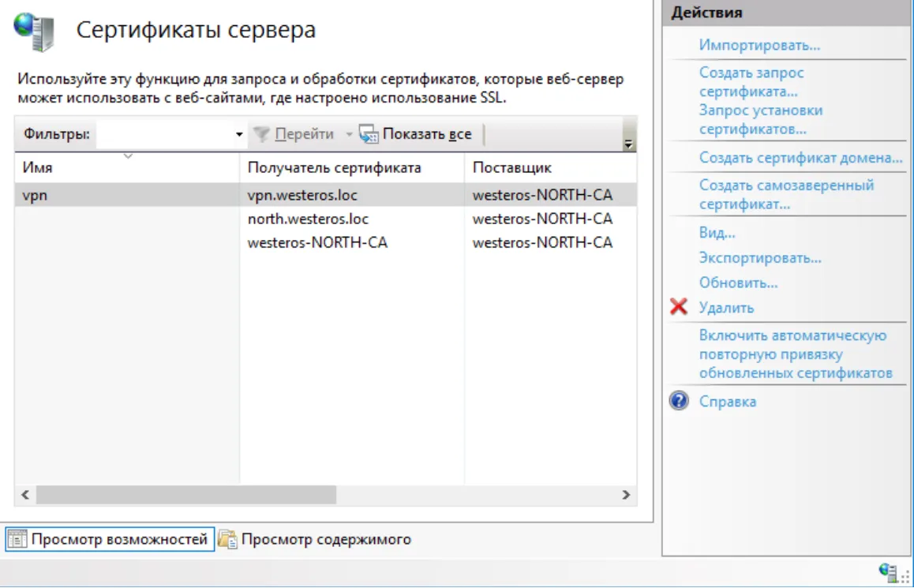The image size is (914, 588).
Task: Click the Просмотр содержимого folder icon
Action: coord(227,539)
